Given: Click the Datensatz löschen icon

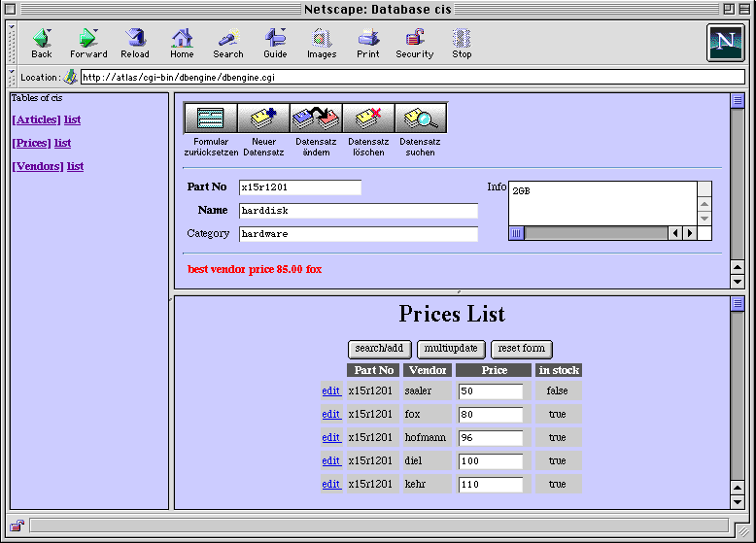Looking at the screenshot, I should (x=368, y=119).
